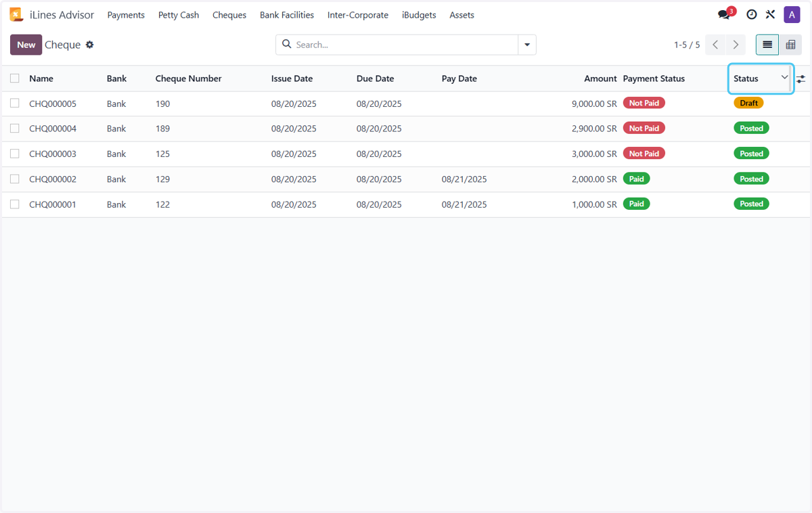Expand the search options dropdown arrow

527,45
